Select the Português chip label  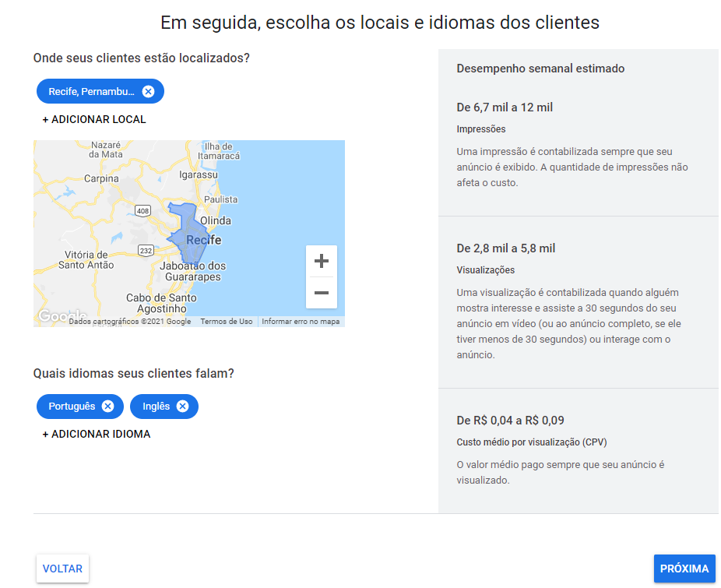[x=72, y=407]
